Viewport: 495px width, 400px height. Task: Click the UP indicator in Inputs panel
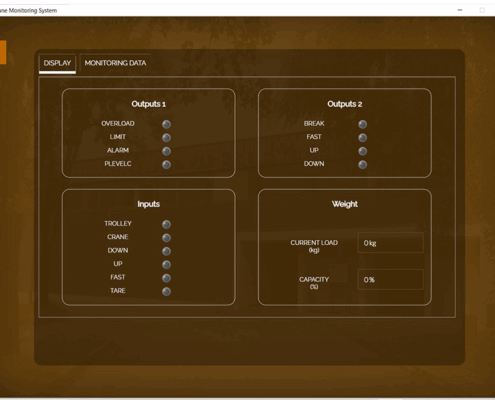tap(166, 264)
